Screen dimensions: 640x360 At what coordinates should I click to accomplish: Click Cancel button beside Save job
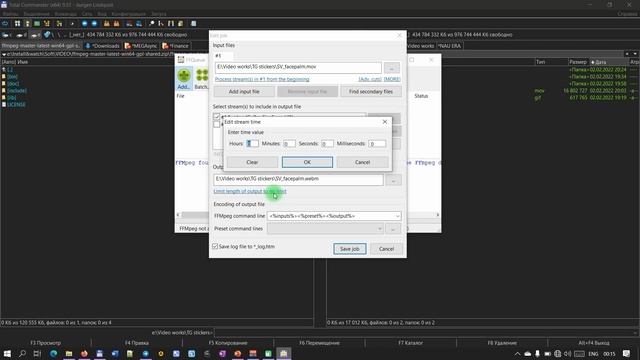(386, 249)
